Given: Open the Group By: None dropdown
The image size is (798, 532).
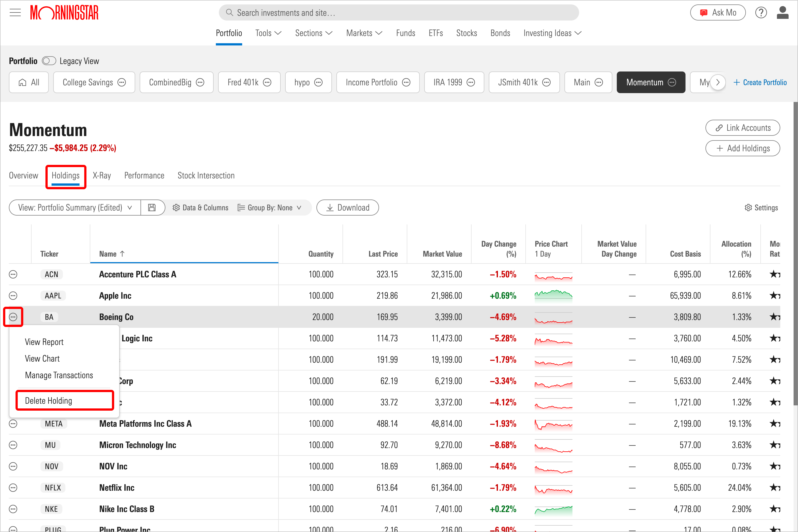Looking at the screenshot, I should pyautogui.click(x=270, y=208).
